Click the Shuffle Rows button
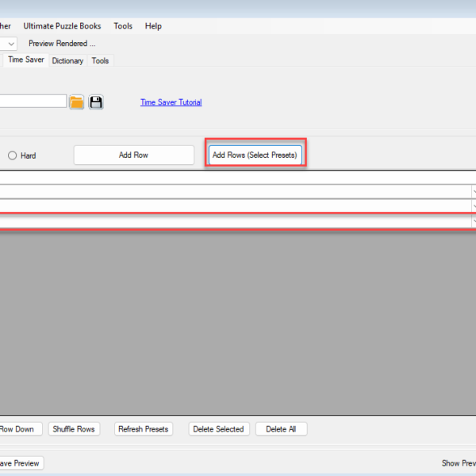 pos(74,429)
